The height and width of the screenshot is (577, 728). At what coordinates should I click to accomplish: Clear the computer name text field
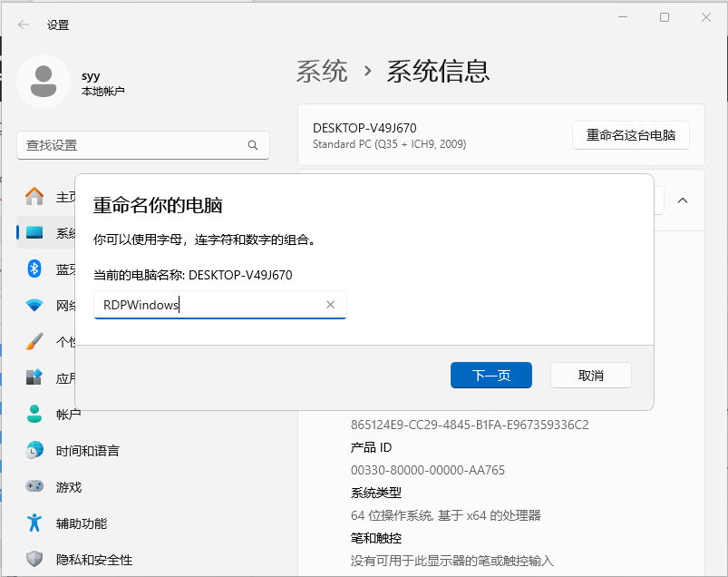(331, 305)
